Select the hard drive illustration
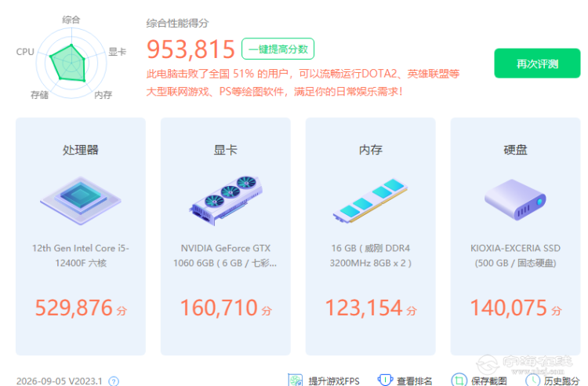The height and width of the screenshot is (386, 588). [x=515, y=200]
